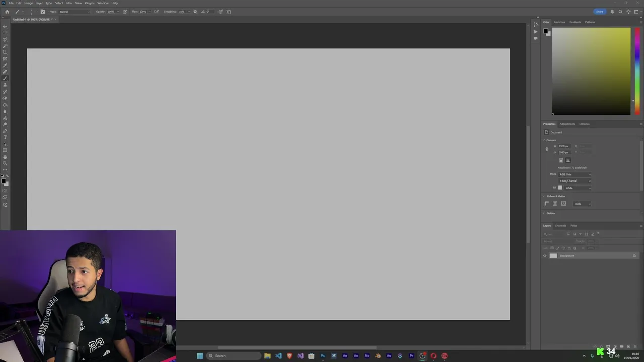Toggle the grid icon
The width and height of the screenshot is (644, 362).
click(x=555, y=204)
